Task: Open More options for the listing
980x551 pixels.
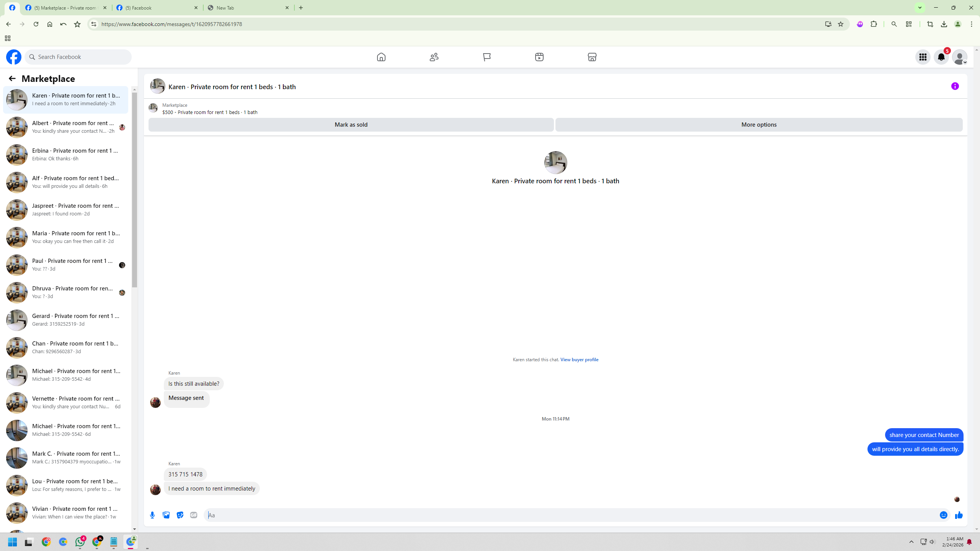Action: (759, 125)
